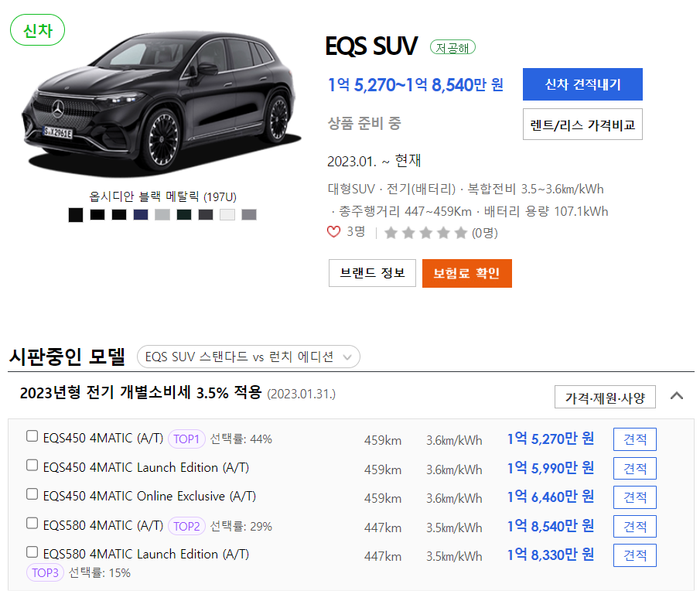700x601 pixels.
Task: Click the EQS SUV title
Action: (371, 46)
